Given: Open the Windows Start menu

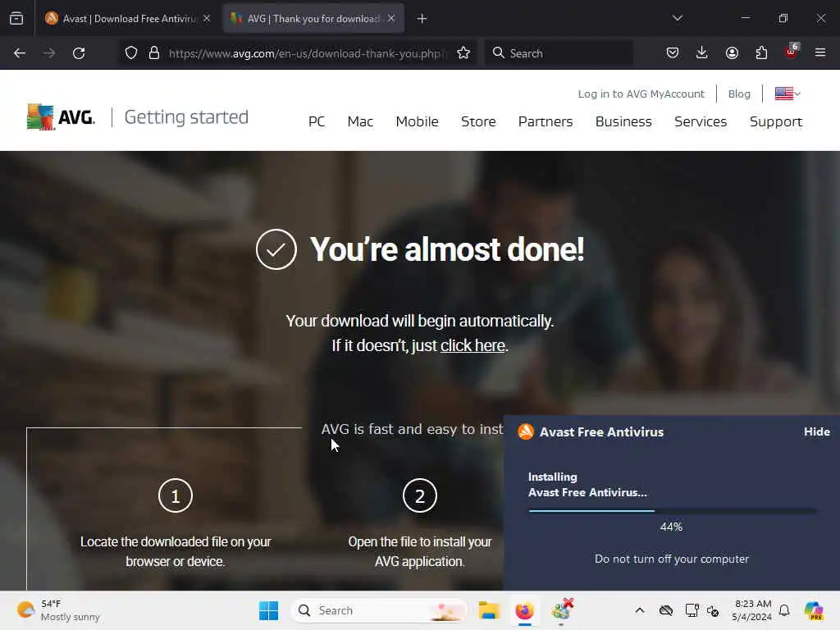Looking at the screenshot, I should (268, 610).
